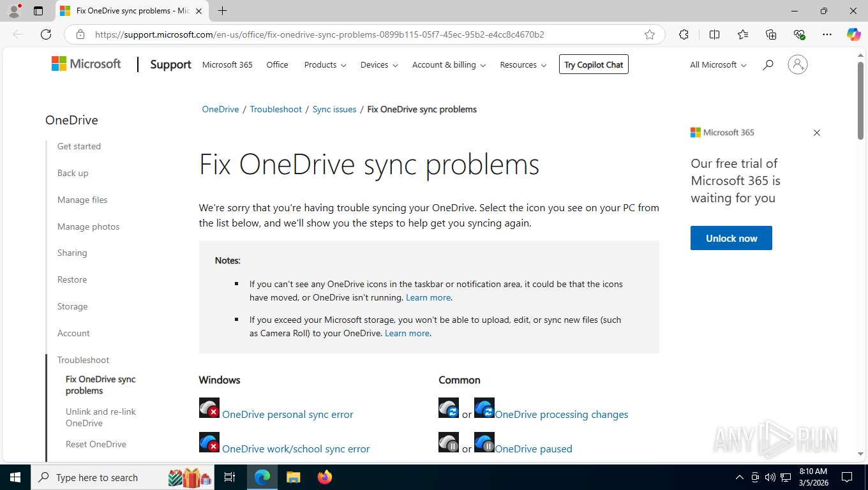
Task: Open Storage in the sidebar
Action: [72, 306]
